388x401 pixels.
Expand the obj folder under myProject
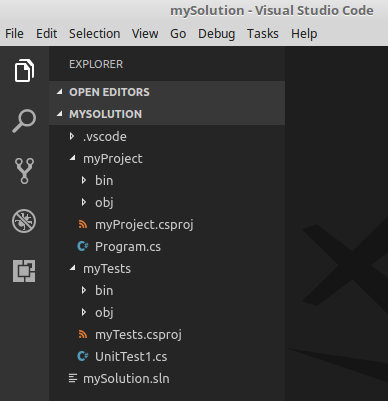[x=167, y=202]
